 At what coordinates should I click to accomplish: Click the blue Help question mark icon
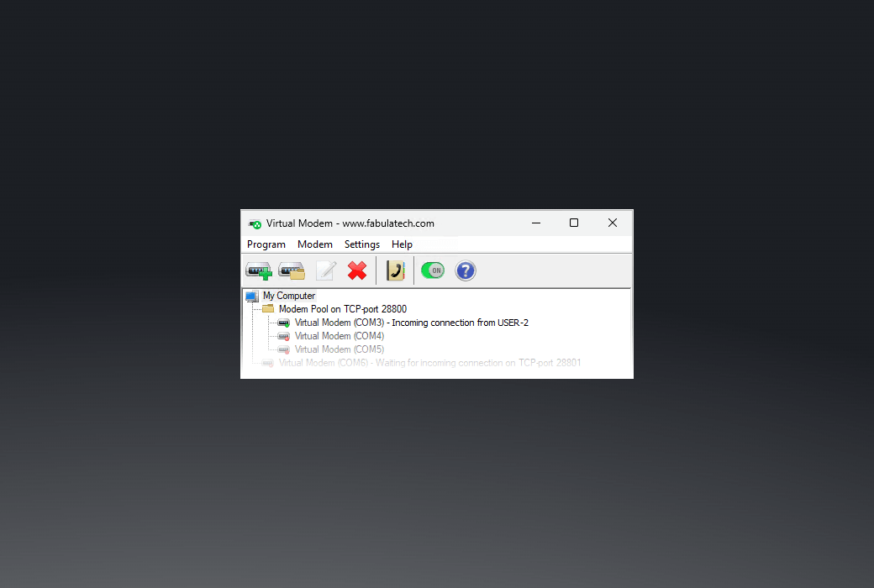pyautogui.click(x=465, y=270)
